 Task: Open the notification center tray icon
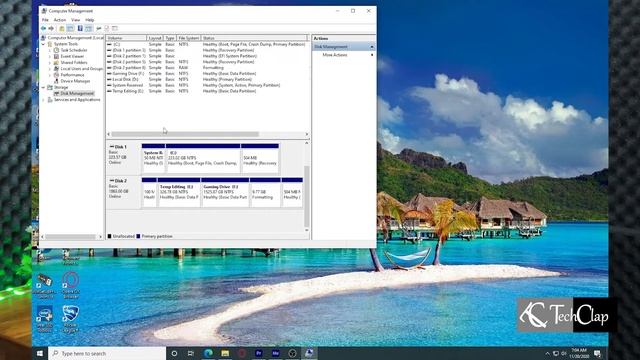(598, 353)
